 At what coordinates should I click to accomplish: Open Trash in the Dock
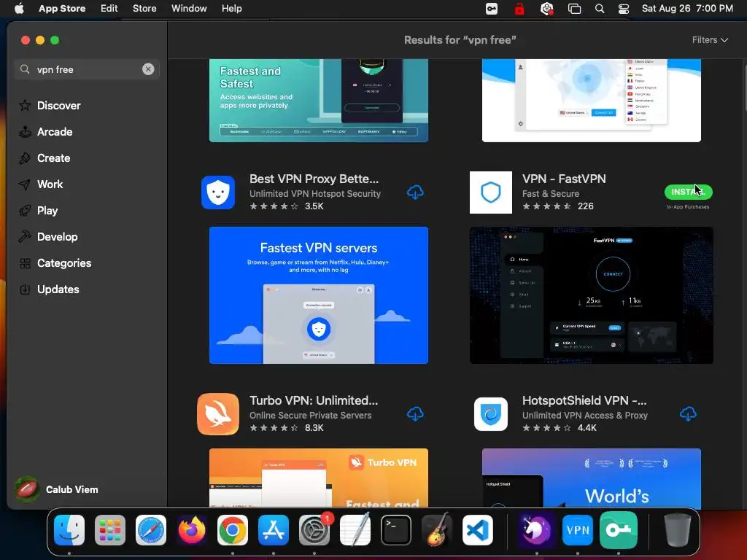[x=678, y=530]
